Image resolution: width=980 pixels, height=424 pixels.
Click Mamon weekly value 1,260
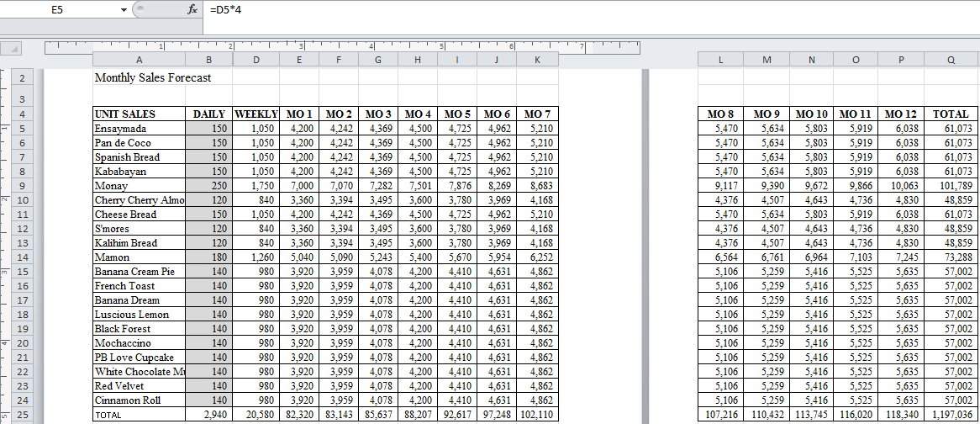click(x=256, y=257)
